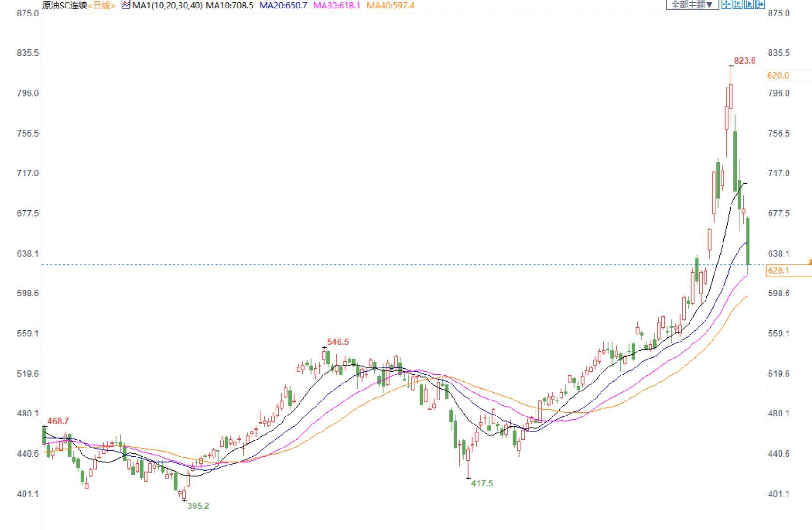Image resolution: width=812 pixels, height=530 pixels.
Task: Open the 全部主题 dropdown
Action: (x=692, y=5)
